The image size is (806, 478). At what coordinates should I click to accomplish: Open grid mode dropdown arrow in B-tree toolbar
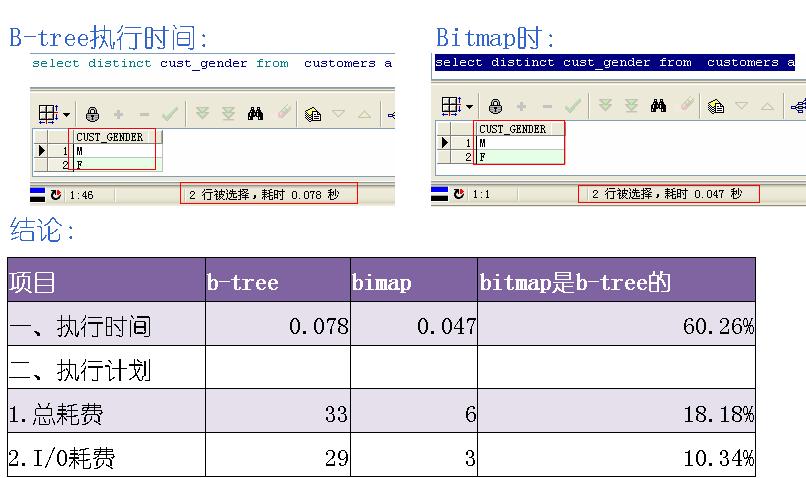click(x=67, y=115)
